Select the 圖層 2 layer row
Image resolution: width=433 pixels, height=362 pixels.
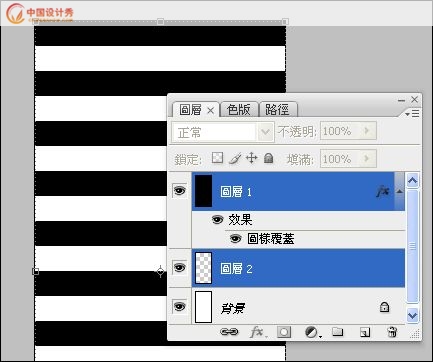click(298, 268)
